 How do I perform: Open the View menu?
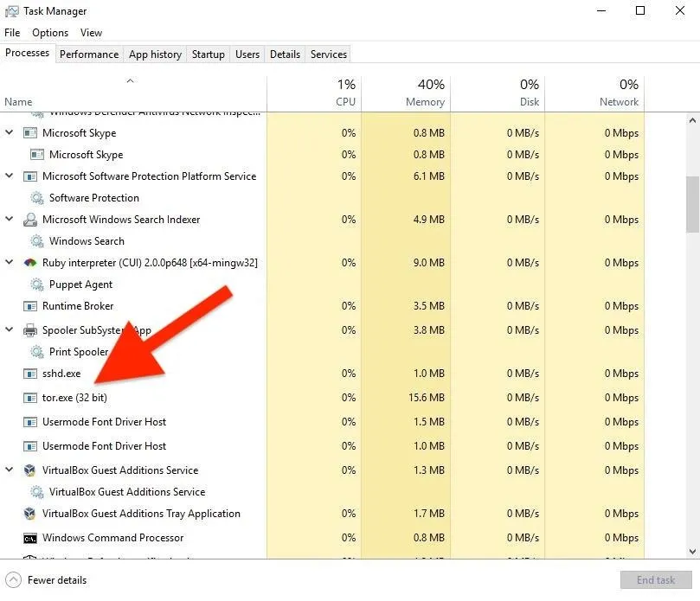pyautogui.click(x=91, y=33)
